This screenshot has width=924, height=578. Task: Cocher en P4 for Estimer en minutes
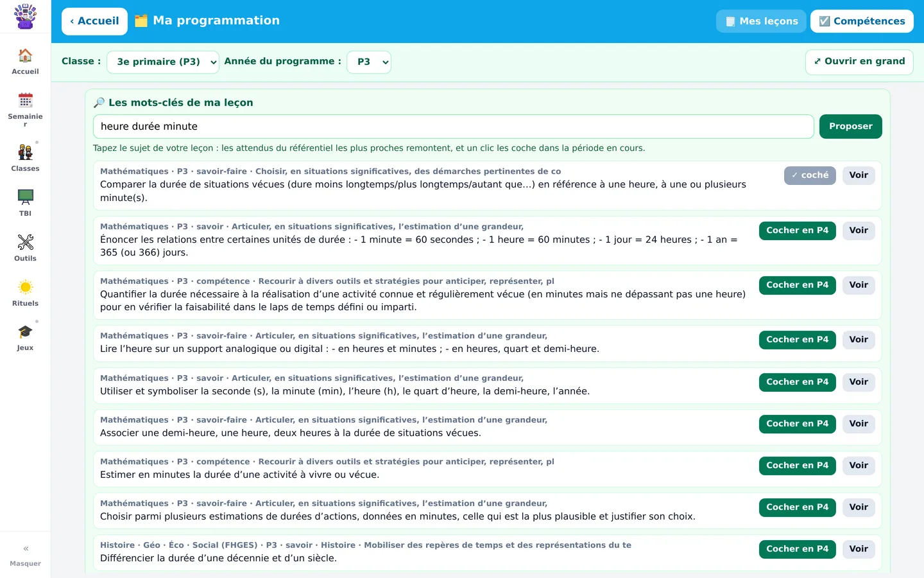coord(797,466)
